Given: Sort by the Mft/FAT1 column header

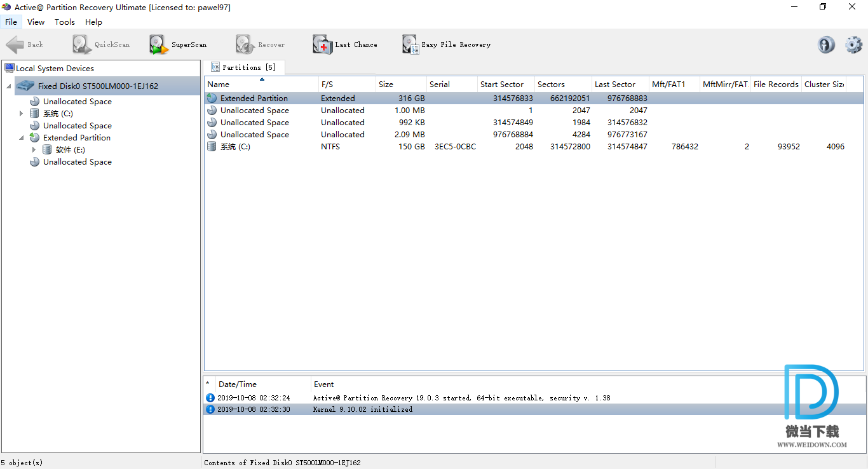Looking at the screenshot, I should 674,84.
